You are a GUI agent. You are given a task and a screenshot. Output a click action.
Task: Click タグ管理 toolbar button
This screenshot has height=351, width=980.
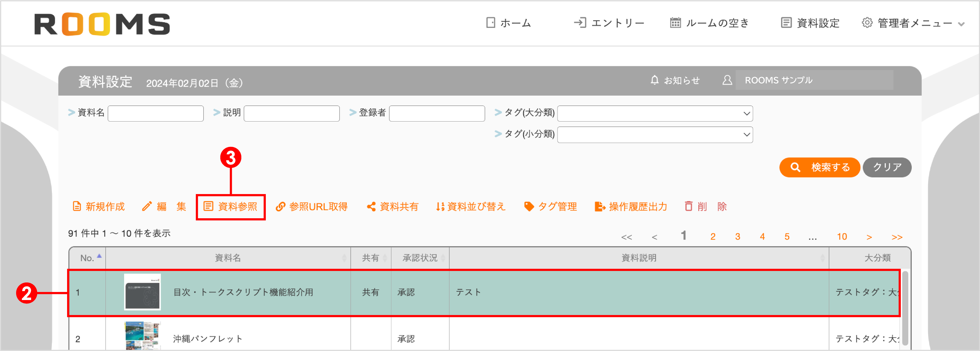pyautogui.click(x=551, y=206)
